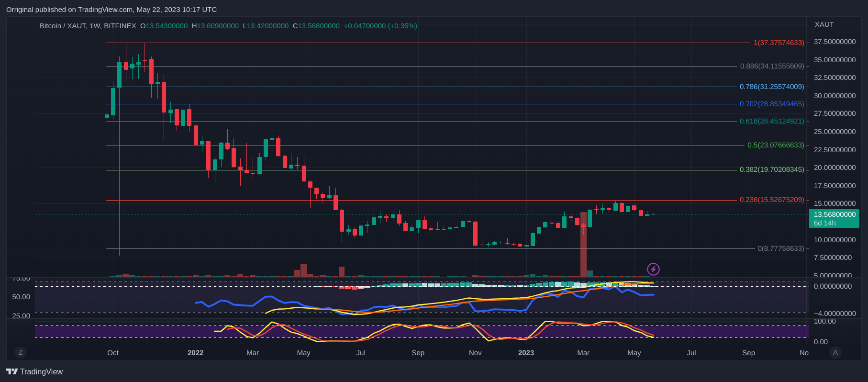Click the 100.00 stochastic scale value
The image size is (868, 382).
click(825, 321)
